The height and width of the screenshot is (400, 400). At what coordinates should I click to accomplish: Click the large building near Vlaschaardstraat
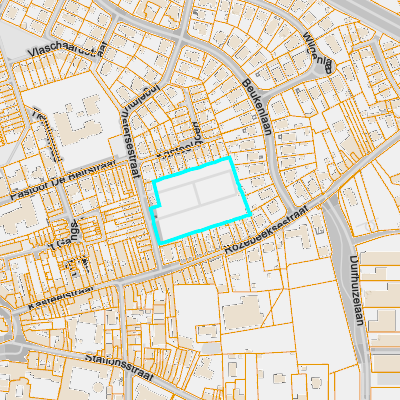(x=78, y=119)
